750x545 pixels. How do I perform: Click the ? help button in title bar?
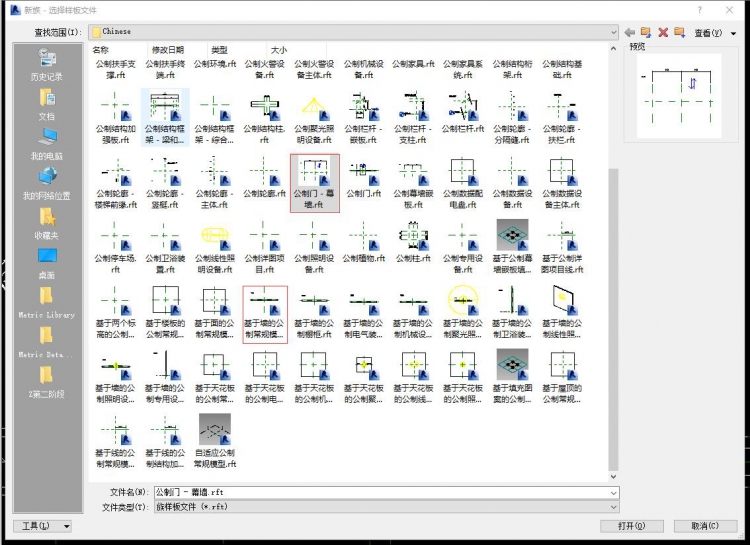[x=700, y=10]
